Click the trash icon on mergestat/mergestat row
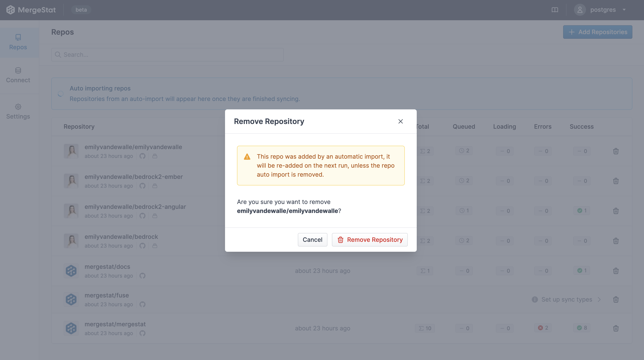Image resolution: width=644 pixels, height=360 pixels. click(x=616, y=328)
